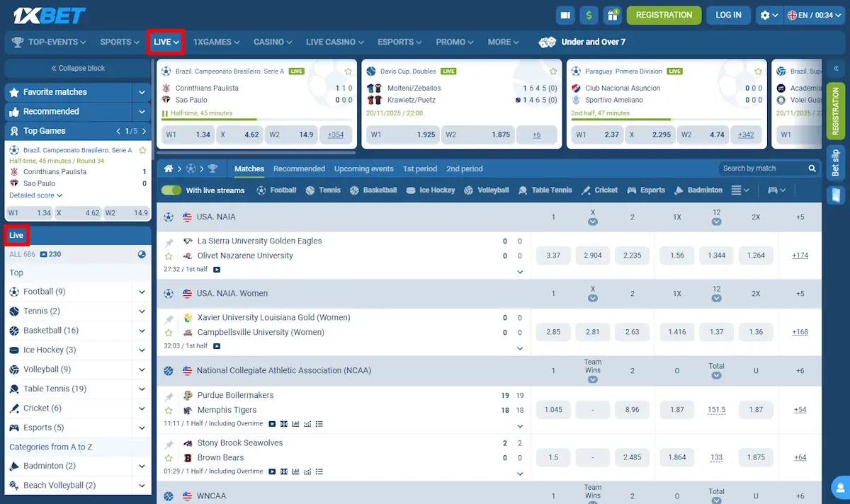
Task: Click the chat support icon
Action: pos(839,487)
